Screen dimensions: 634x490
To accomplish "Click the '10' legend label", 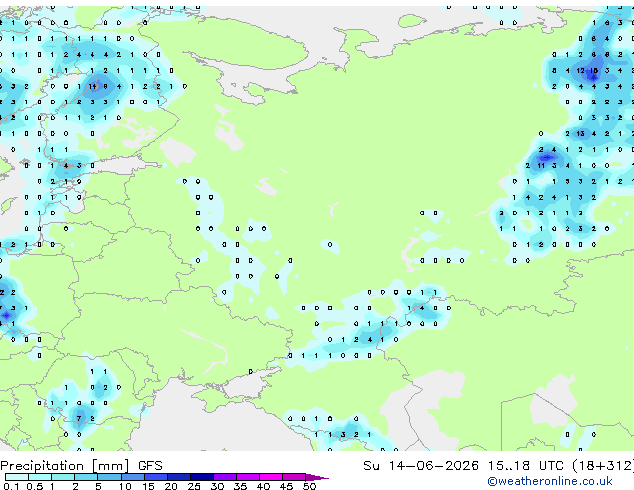I will [x=125, y=486].
